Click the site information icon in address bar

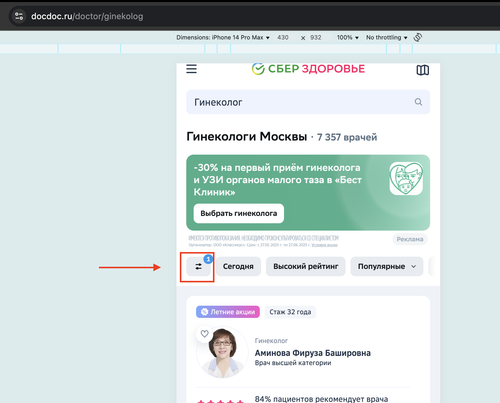click(x=19, y=16)
